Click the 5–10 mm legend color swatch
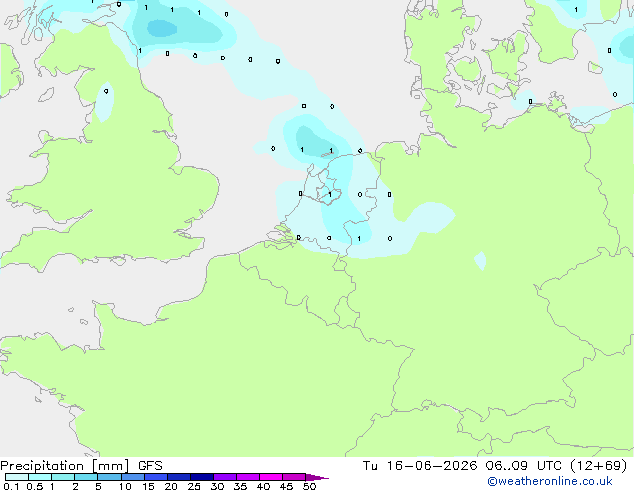Viewport: 634px width, 490px height. point(109,477)
